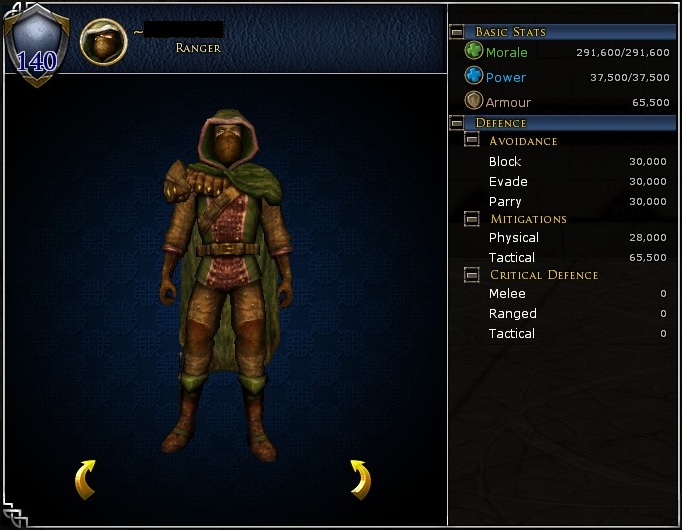Collapse the Basic Stats section

point(457,32)
